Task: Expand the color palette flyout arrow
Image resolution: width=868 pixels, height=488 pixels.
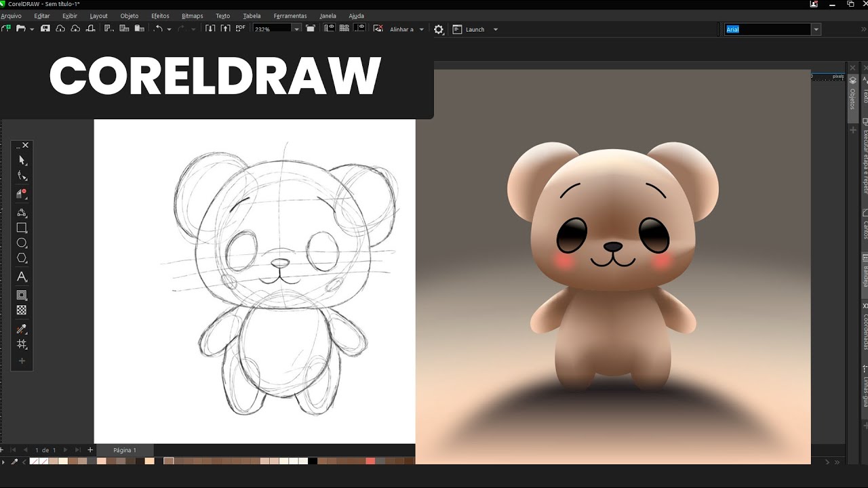Action: click(x=3, y=462)
